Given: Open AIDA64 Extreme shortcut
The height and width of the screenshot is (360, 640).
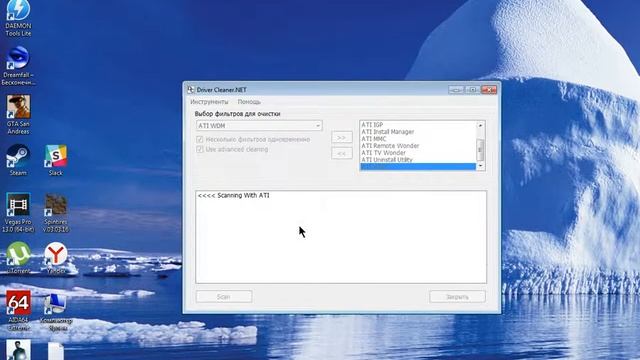Looking at the screenshot, I should (18, 311).
